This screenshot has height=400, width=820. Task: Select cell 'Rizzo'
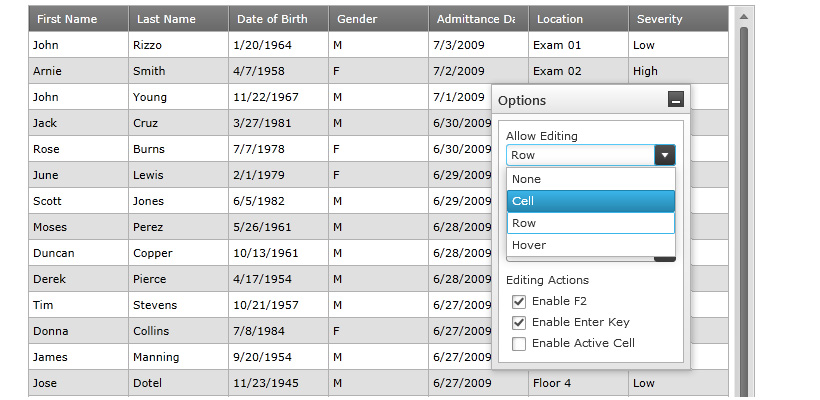pyautogui.click(x=178, y=45)
